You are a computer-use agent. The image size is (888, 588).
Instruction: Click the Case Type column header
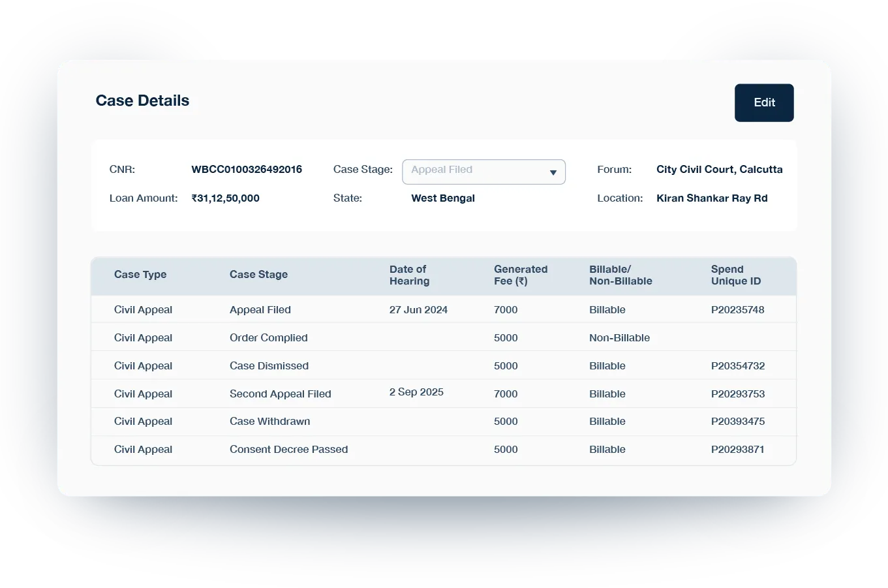tap(140, 274)
